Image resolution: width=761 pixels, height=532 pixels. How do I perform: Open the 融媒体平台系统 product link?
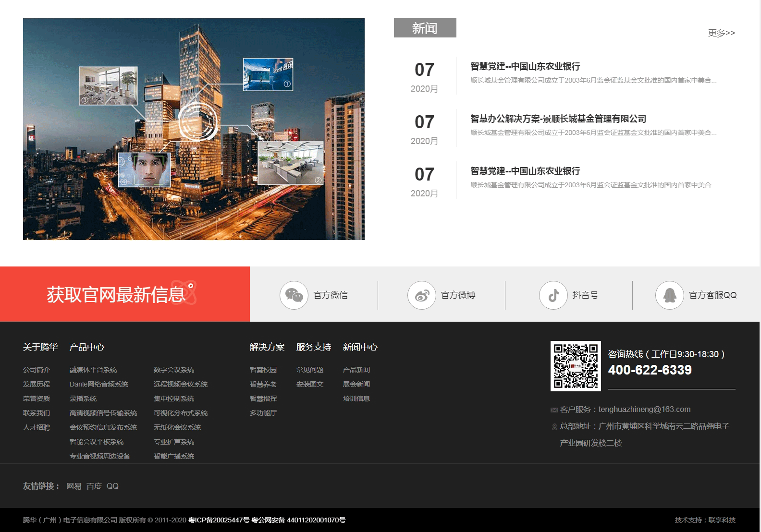93,370
